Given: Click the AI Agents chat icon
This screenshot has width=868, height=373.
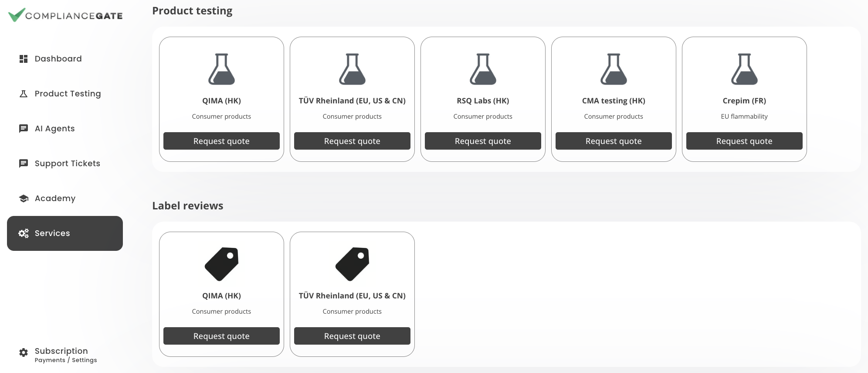Looking at the screenshot, I should tap(24, 129).
